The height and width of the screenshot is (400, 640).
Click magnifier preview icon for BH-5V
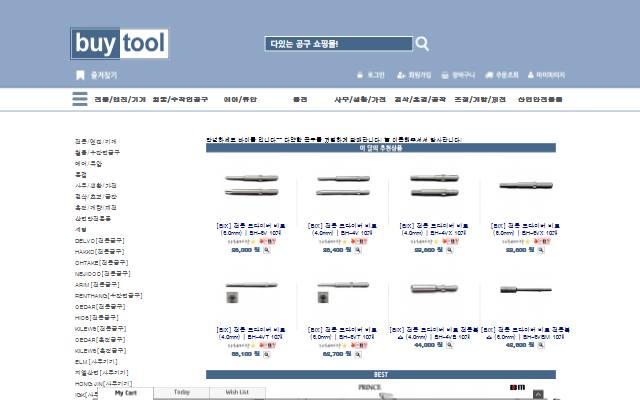point(267,250)
